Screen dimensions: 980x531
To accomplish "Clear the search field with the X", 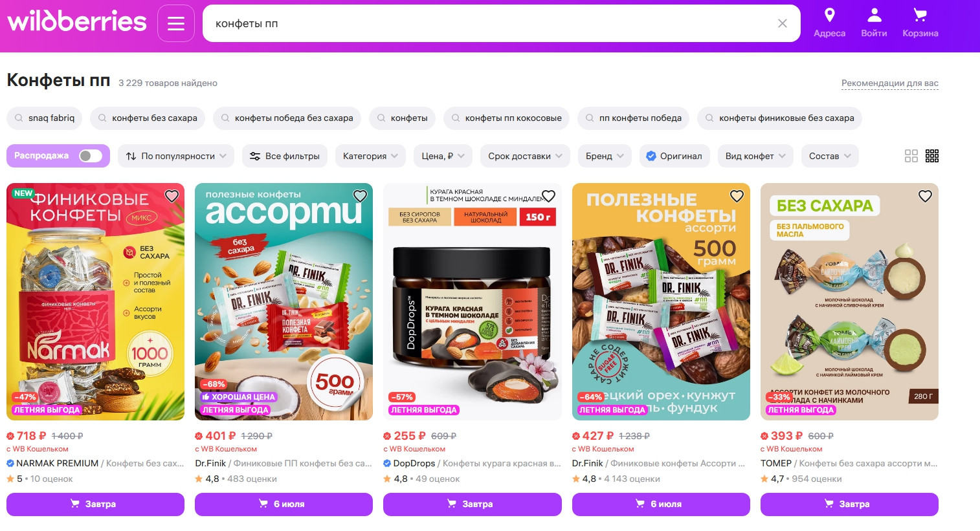I will (782, 23).
